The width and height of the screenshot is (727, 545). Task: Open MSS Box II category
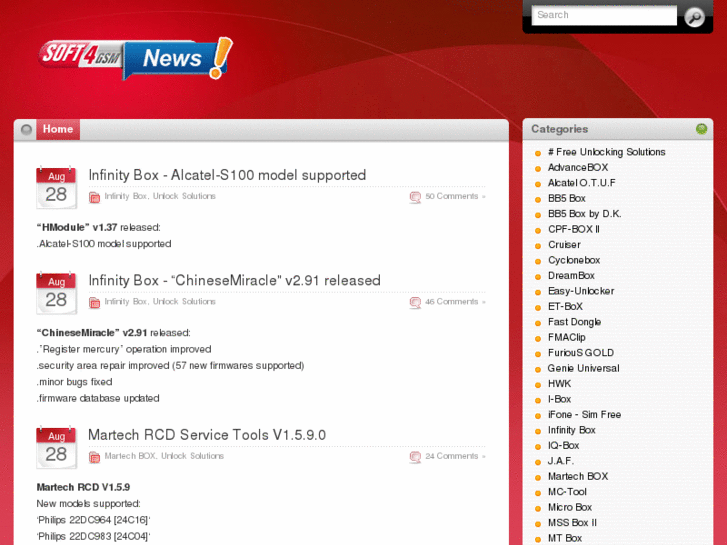(x=572, y=523)
